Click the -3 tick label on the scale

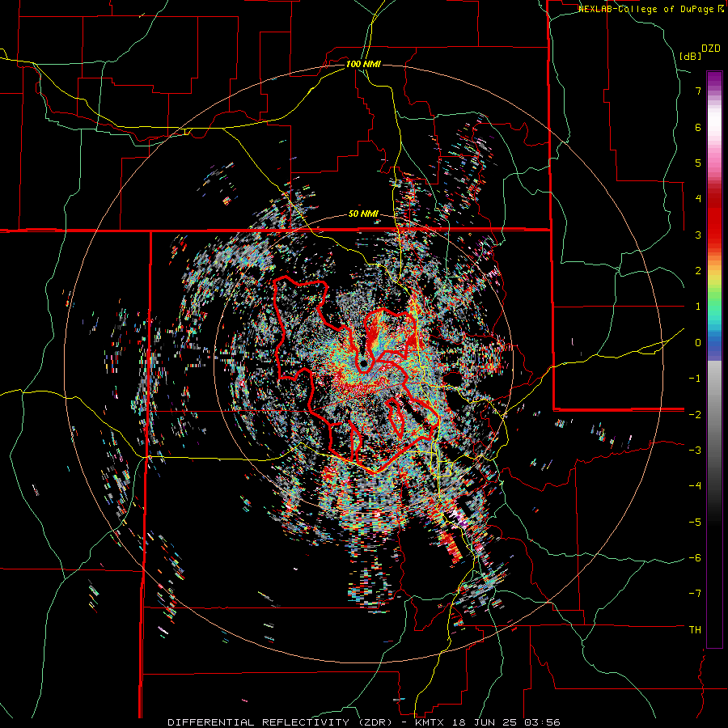695,451
